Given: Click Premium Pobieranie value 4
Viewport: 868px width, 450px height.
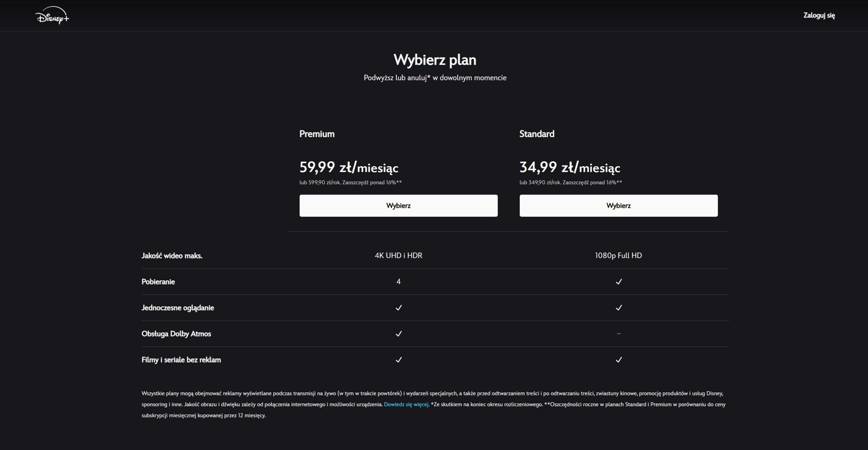Looking at the screenshot, I should point(398,282).
